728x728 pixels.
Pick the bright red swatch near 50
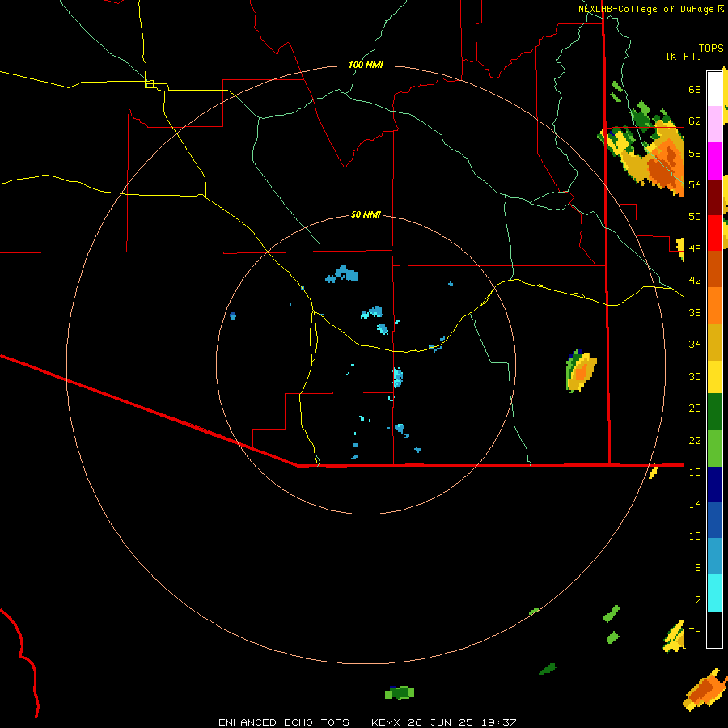coord(714,233)
